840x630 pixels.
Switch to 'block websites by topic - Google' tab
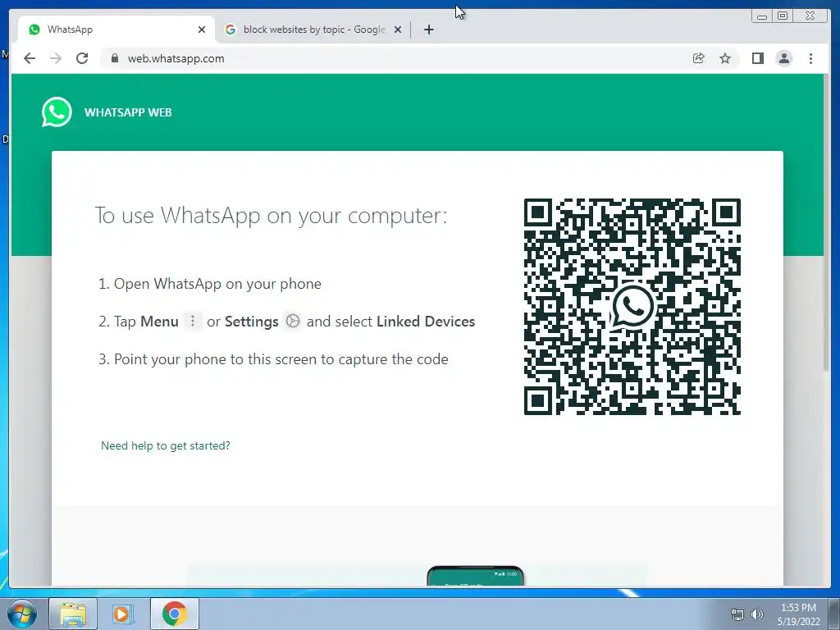click(314, 30)
